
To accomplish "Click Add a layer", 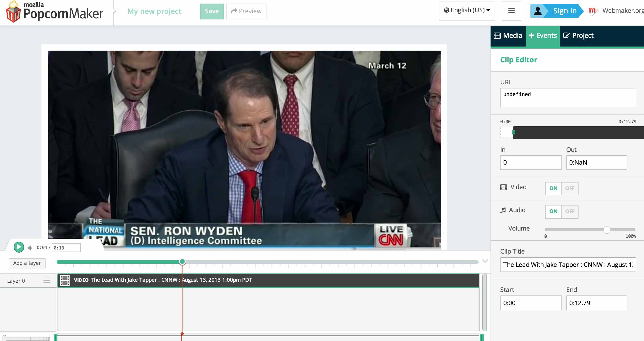I will tap(27, 263).
